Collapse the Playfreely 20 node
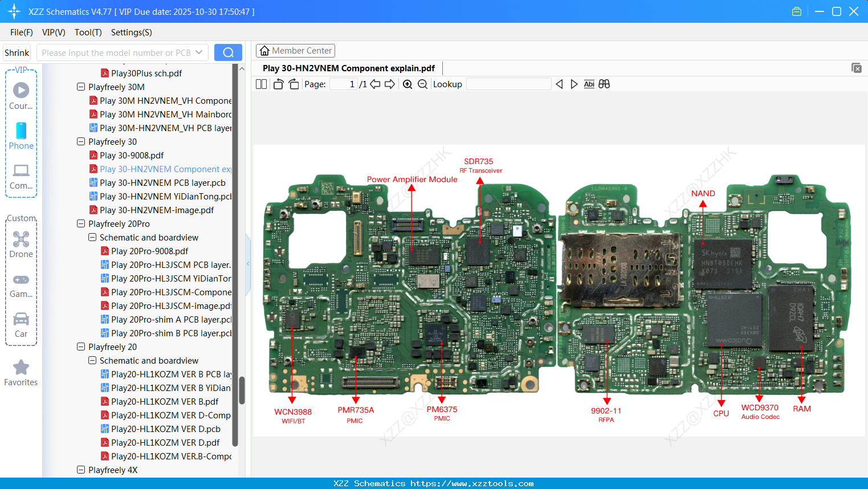The height and width of the screenshot is (489, 868). click(x=81, y=347)
